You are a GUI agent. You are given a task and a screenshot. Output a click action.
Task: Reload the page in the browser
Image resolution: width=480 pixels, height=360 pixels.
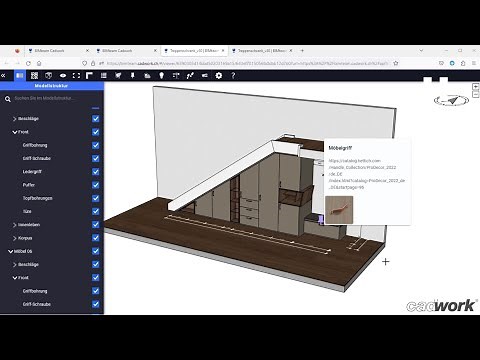click(x=28, y=63)
